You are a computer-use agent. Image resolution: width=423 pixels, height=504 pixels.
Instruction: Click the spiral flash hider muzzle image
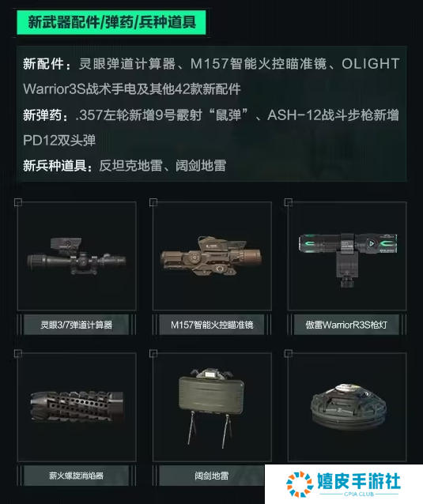(77, 407)
